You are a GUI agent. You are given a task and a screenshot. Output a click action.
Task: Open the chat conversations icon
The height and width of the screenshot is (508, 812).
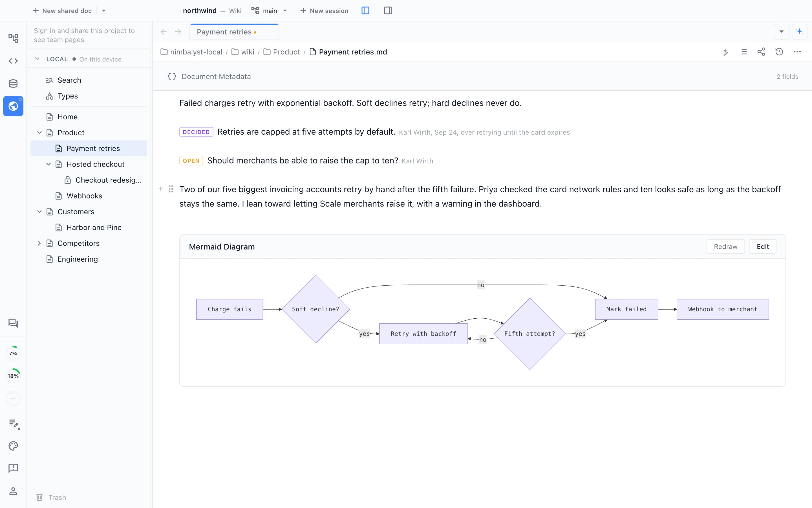(x=13, y=323)
